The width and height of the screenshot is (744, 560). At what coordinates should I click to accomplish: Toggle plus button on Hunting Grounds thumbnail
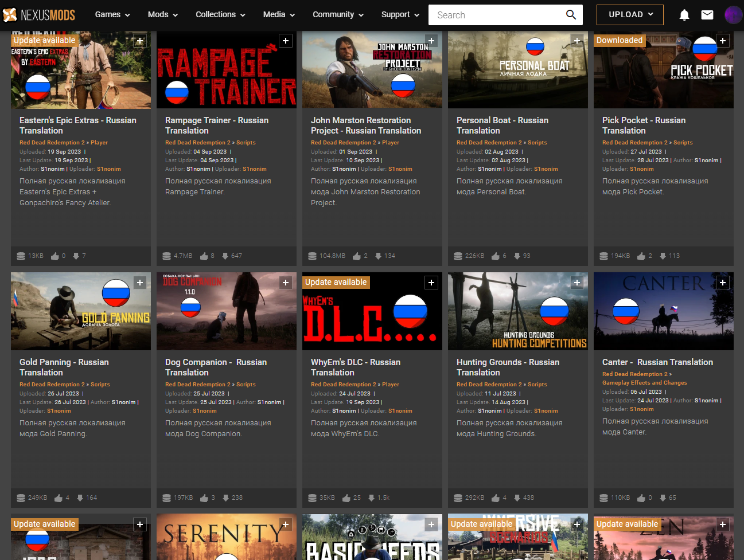577,283
